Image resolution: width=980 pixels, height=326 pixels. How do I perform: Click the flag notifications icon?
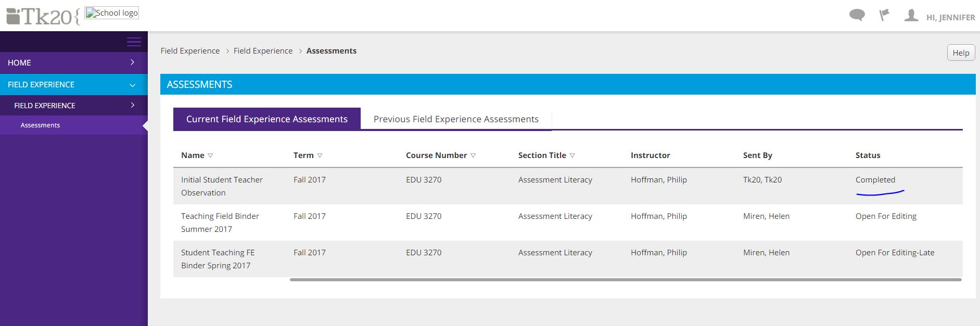pyautogui.click(x=884, y=16)
